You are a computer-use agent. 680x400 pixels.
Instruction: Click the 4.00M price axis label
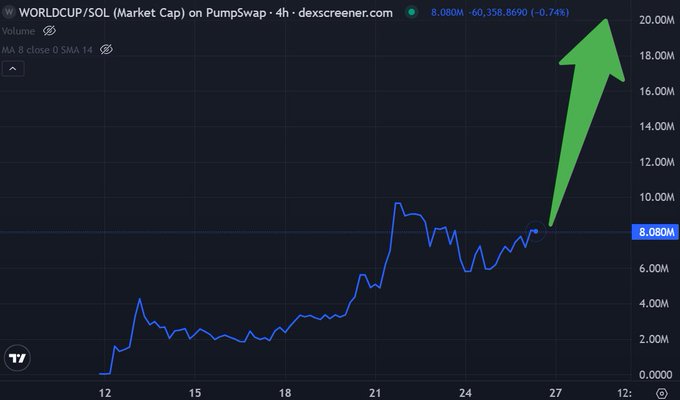coord(654,303)
